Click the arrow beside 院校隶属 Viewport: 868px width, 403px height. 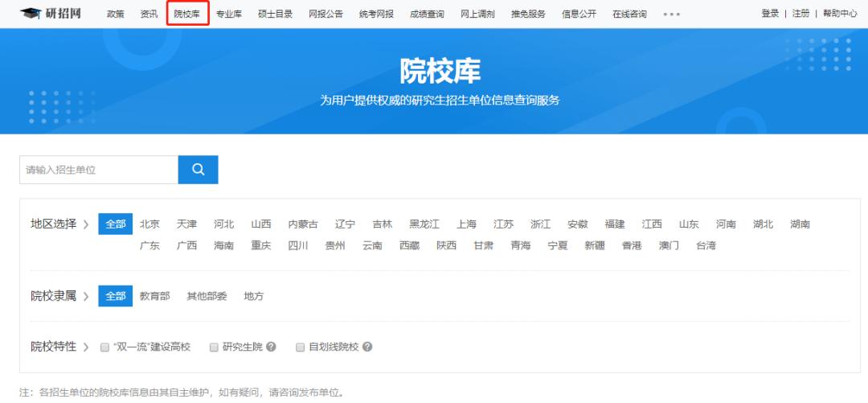(86, 297)
